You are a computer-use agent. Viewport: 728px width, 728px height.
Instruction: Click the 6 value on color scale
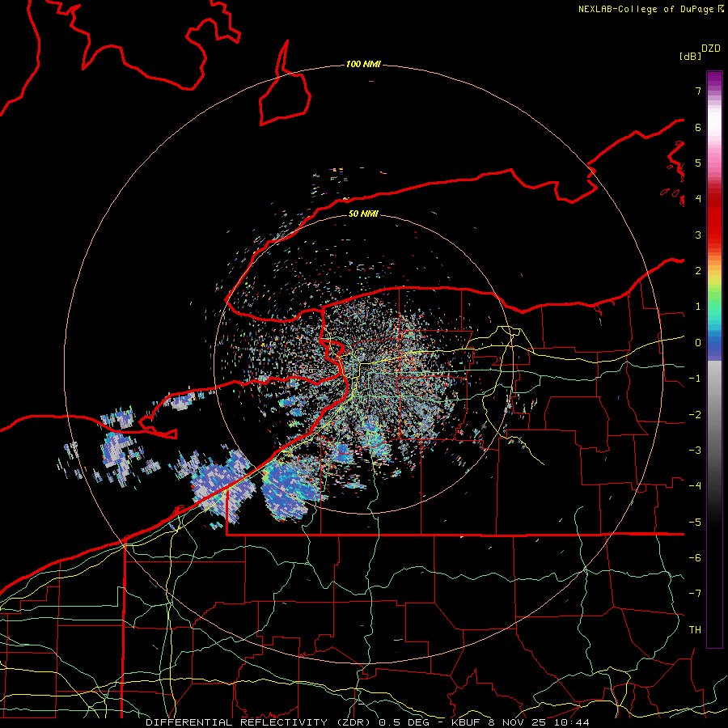(698, 127)
